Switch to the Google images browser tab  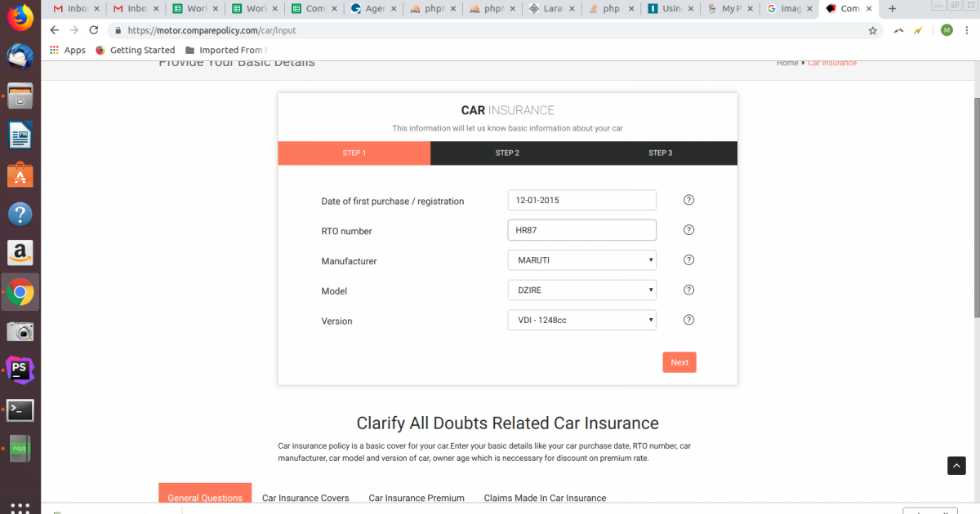click(x=788, y=9)
